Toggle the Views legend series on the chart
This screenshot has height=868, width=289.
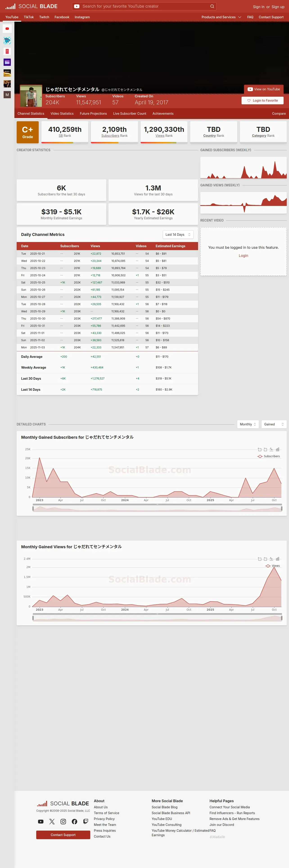(273, 566)
